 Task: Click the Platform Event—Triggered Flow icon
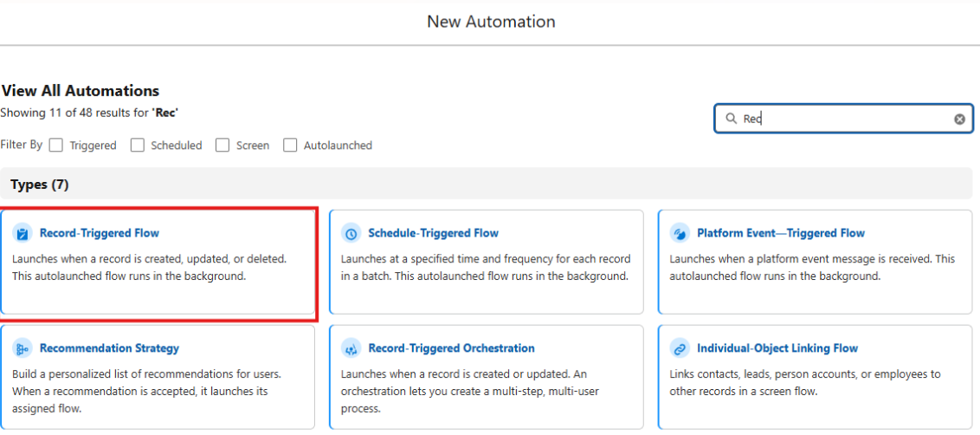680,233
